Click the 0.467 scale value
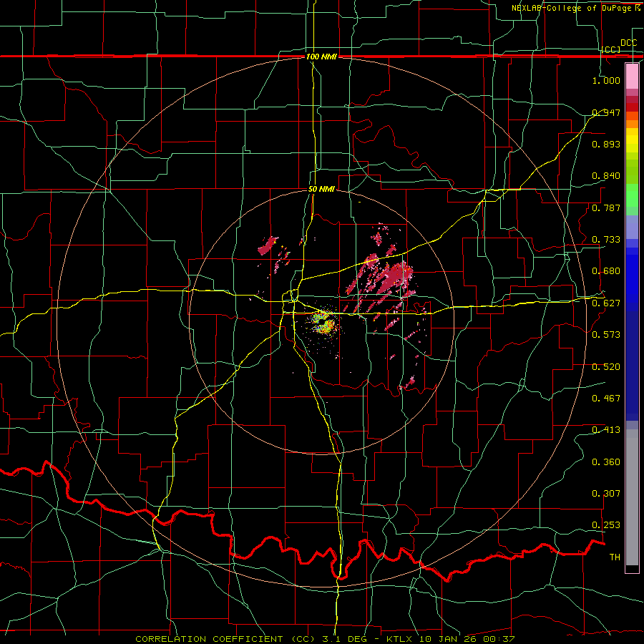644x644 pixels. [x=606, y=399]
